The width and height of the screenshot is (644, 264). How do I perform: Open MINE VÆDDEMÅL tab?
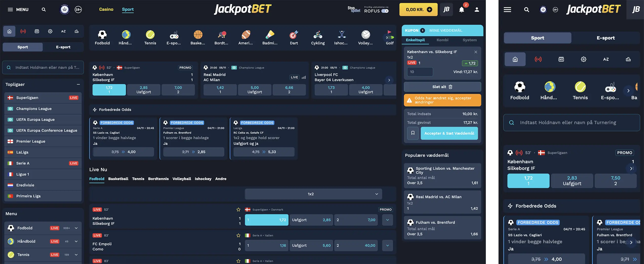pyautogui.click(x=446, y=30)
